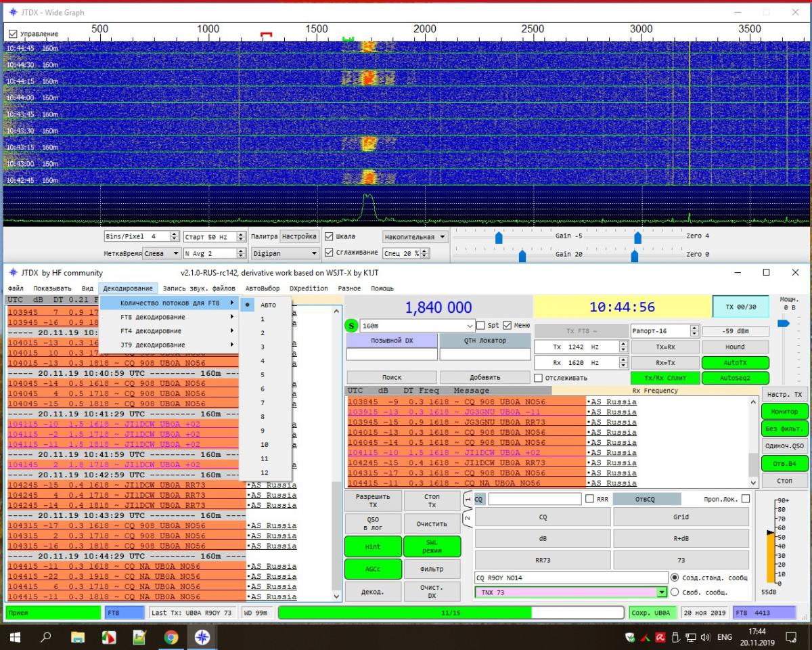
Task: Click the Позывной DX input field
Action: coord(392,354)
